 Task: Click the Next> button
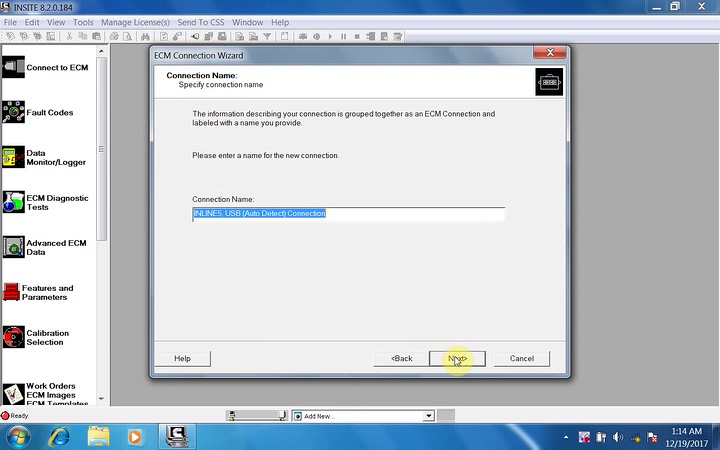(457, 359)
